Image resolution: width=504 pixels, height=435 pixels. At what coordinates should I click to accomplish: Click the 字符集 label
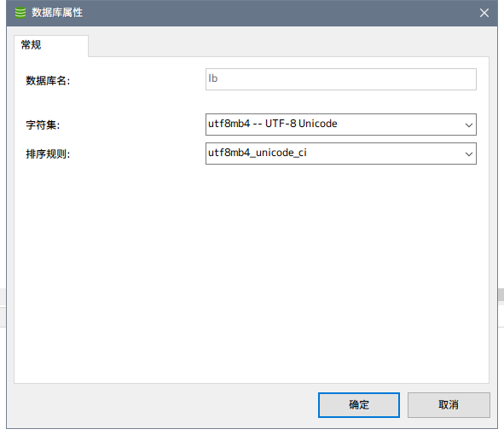43,125
